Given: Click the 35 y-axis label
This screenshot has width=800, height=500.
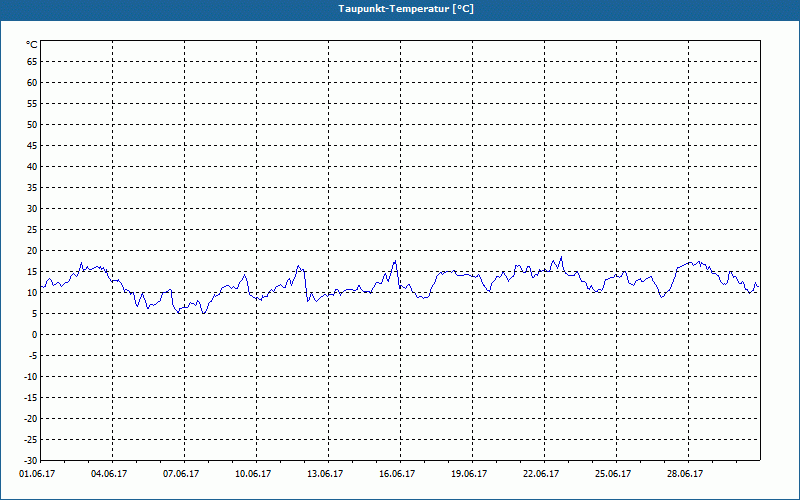Looking at the screenshot, I should point(32,188).
